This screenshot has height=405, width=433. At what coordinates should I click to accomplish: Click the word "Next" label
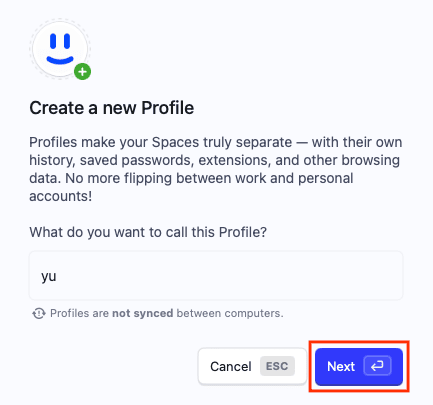click(341, 367)
